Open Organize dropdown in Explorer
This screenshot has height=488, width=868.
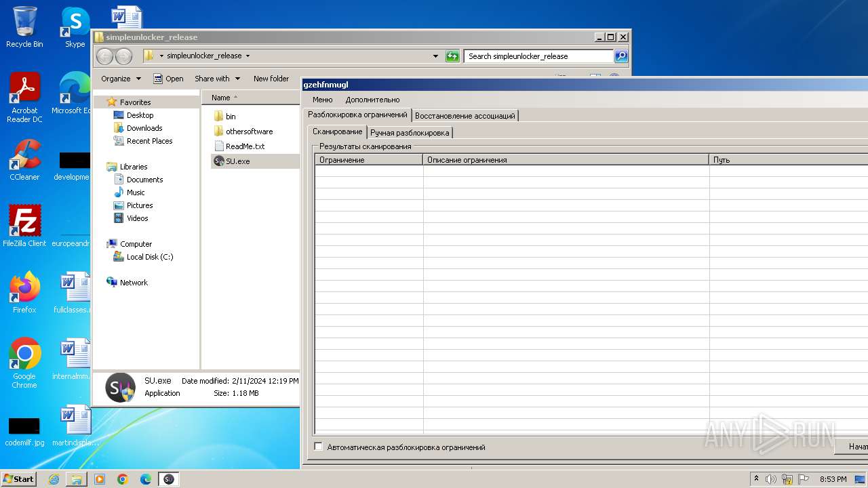click(x=121, y=79)
